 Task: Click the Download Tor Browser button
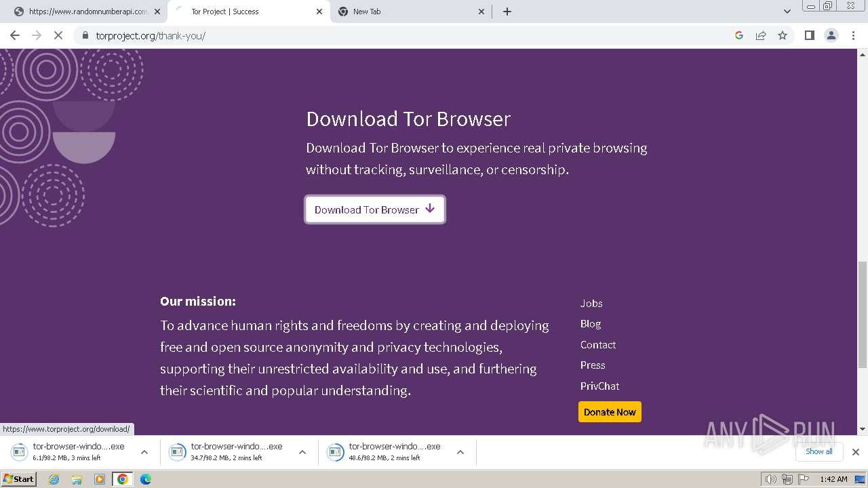click(375, 209)
